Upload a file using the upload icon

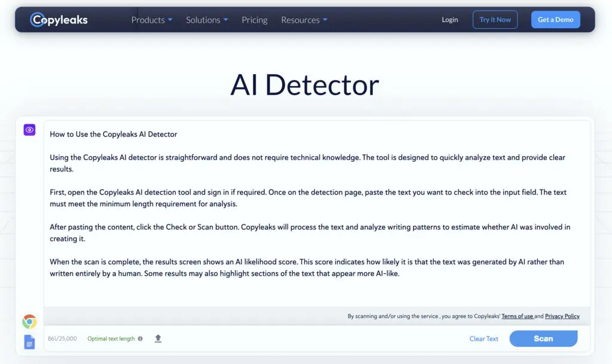tap(158, 338)
